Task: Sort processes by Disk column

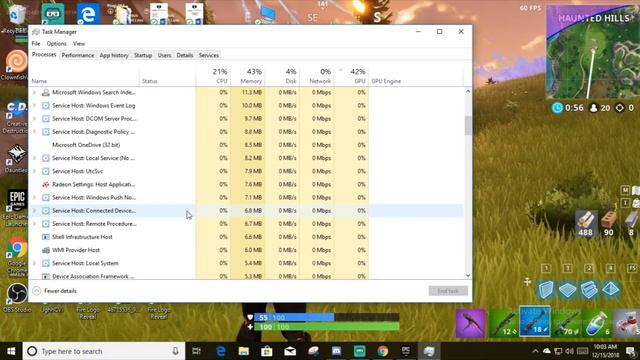Action: coord(282,76)
